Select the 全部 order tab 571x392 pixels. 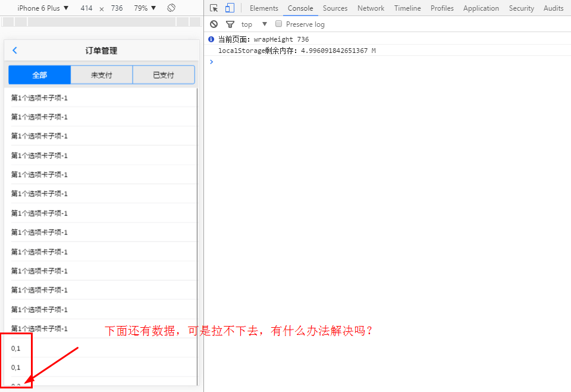click(x=39, y=75)
